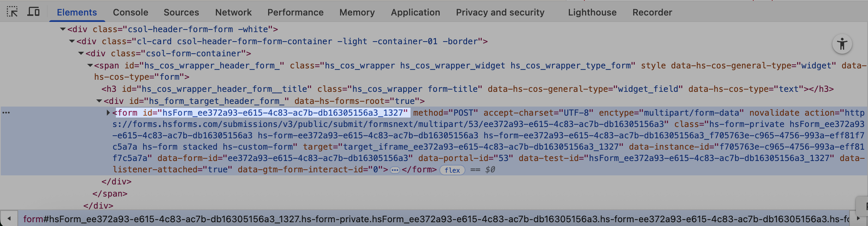Viewport: 868px width, 226px height.
Task: Toggle the device toolbar icon
Action: 34,12
